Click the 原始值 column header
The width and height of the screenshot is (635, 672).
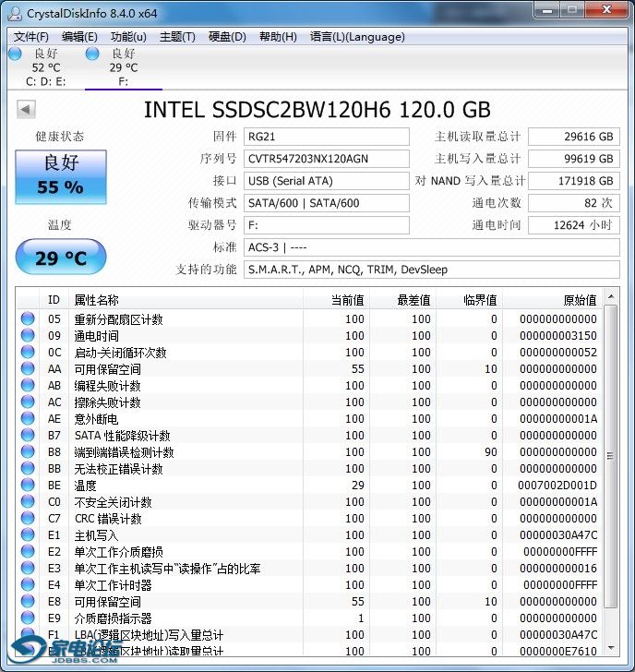click(552, 300)
